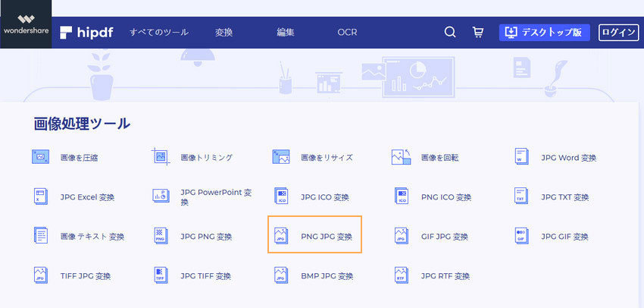Viewport: 644px width, 308px height.
Task: Click the JPG TXT 変換 icon
Action: tap(521, 196)
